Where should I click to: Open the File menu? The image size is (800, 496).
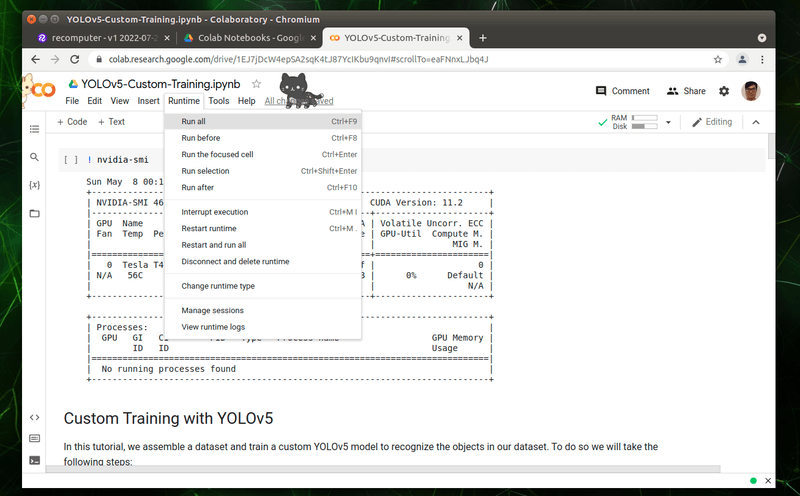(x=72, y=101)
